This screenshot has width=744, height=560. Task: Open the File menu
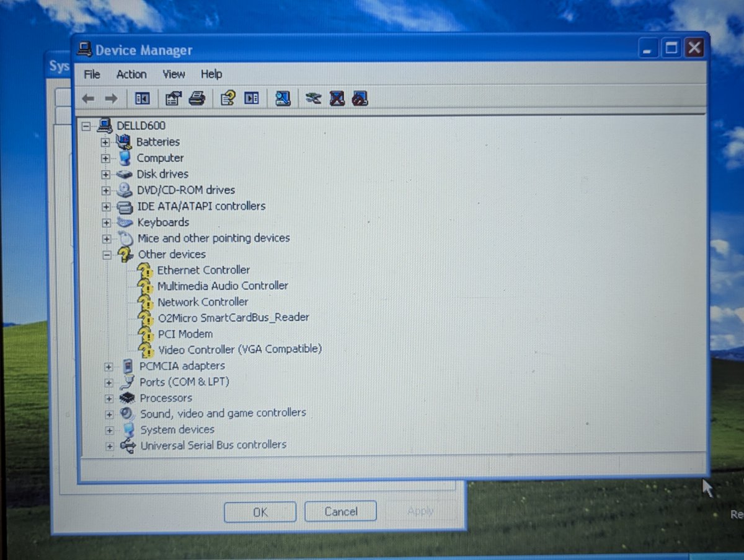(x=92, y=74)
